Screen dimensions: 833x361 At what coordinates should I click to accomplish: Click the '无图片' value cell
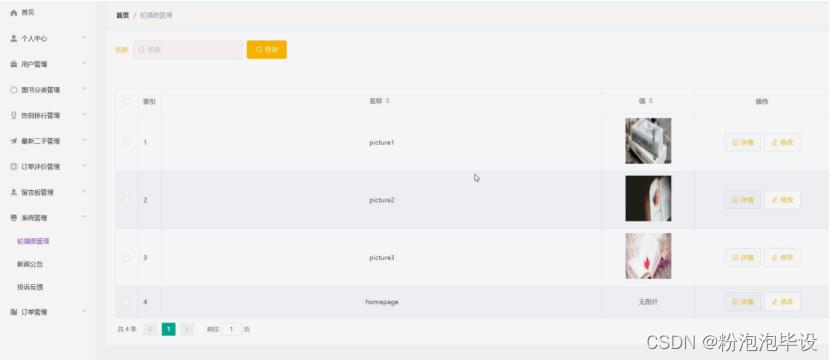[648, 302]
